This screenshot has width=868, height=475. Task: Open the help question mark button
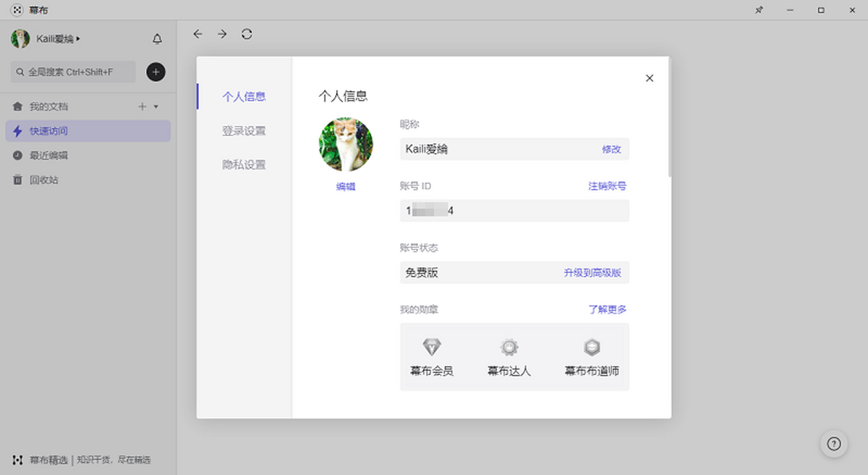click(833, 444)
